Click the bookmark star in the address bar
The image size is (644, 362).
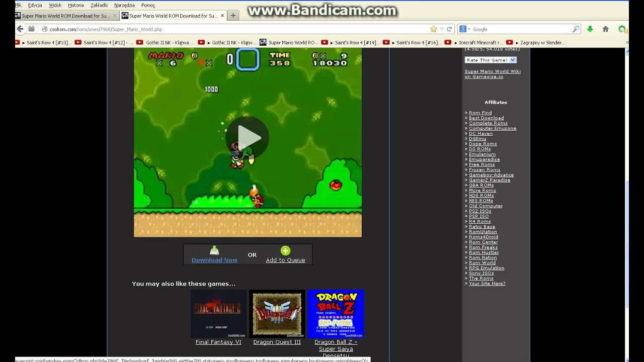(433, 29)
